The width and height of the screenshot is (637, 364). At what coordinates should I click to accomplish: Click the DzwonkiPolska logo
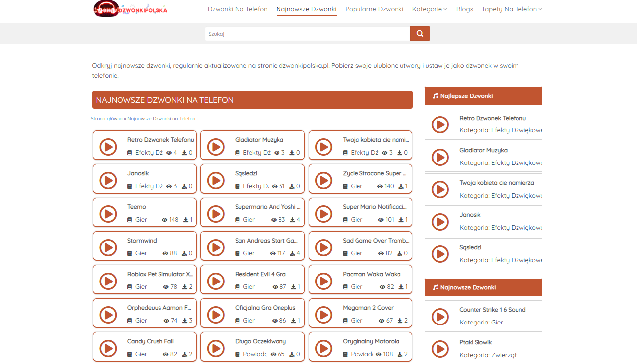click(x=130, y=9)
